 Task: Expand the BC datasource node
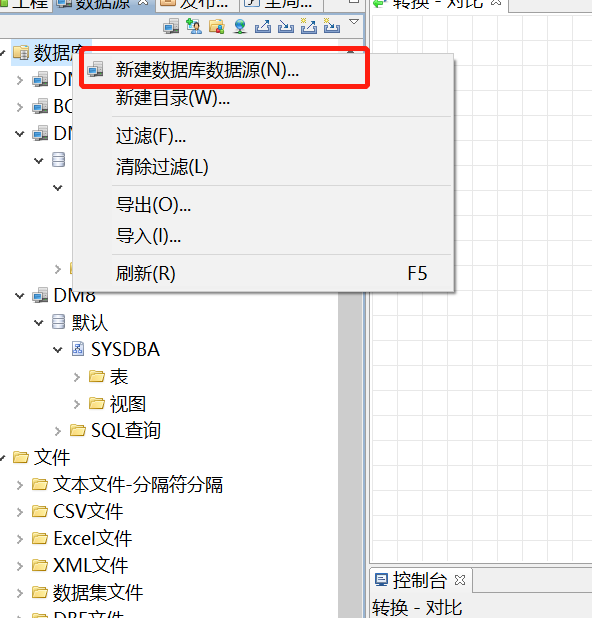(x=20, y=107)
